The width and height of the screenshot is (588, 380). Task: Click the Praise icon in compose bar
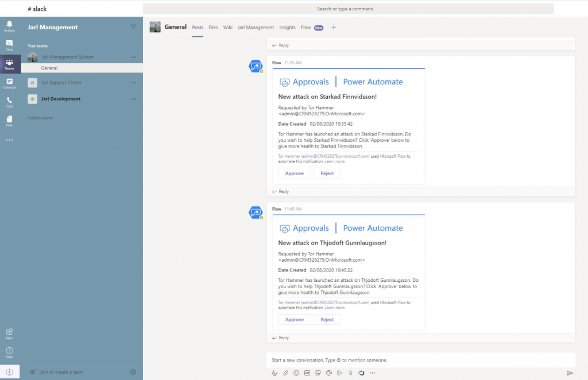[351, 373]
